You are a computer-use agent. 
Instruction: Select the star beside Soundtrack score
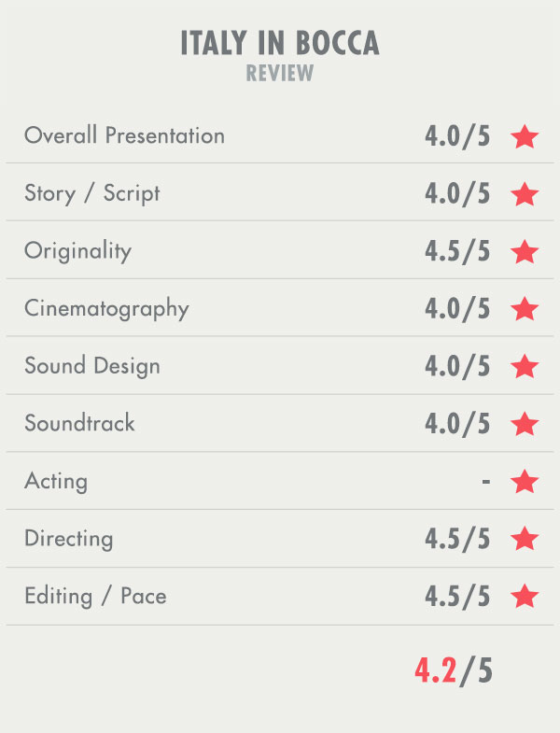[x=525, y=424]
